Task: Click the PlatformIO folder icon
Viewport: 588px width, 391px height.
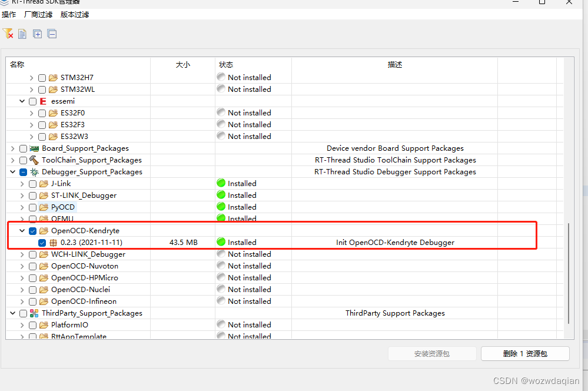Action: pyautogui.click(x=44, y=325)
